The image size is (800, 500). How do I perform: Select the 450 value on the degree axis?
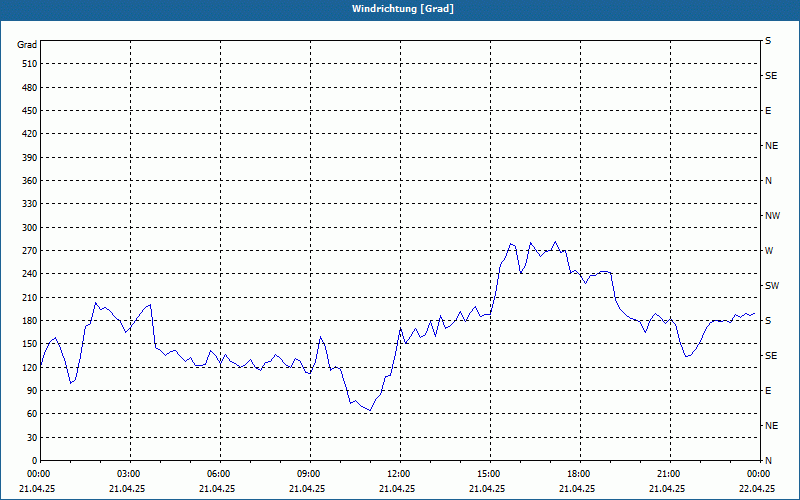click(x=30, y=111)
